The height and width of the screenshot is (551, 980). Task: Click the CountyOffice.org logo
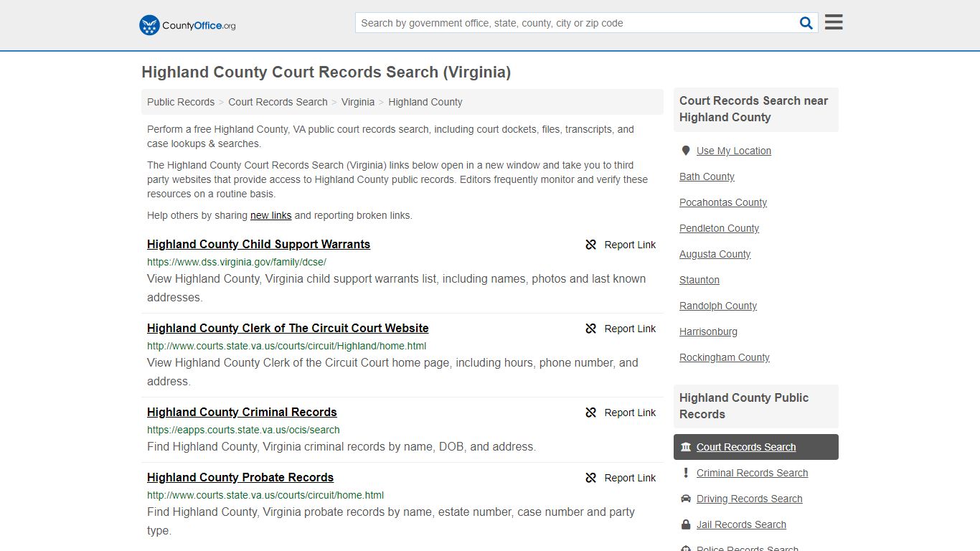[186, 24]
